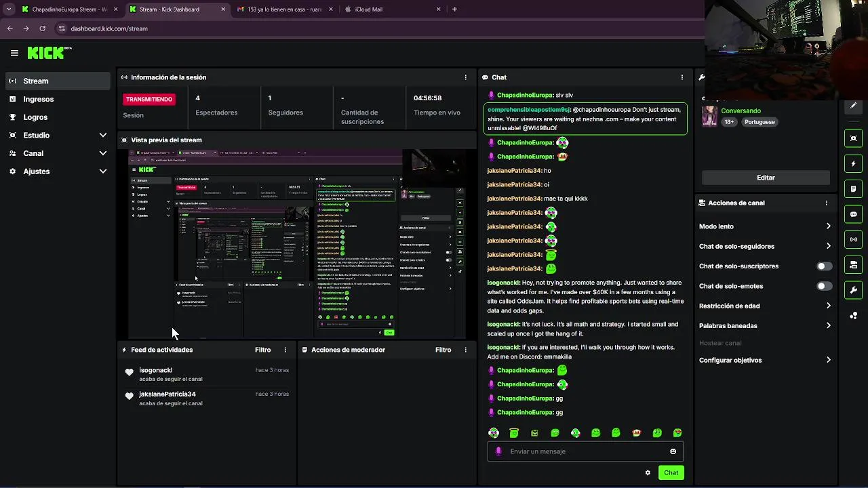Toggle Chat de solo-emotes
This screenshot has width=868, height=488.
point(824,286)
